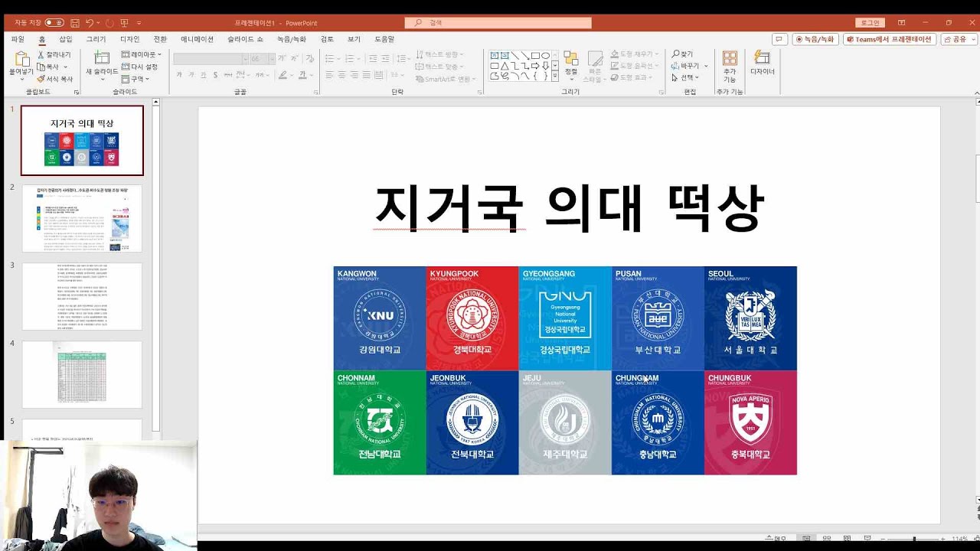
Task: Expand the 새 슬라이드 dropdown arrow
Action: 102,78
